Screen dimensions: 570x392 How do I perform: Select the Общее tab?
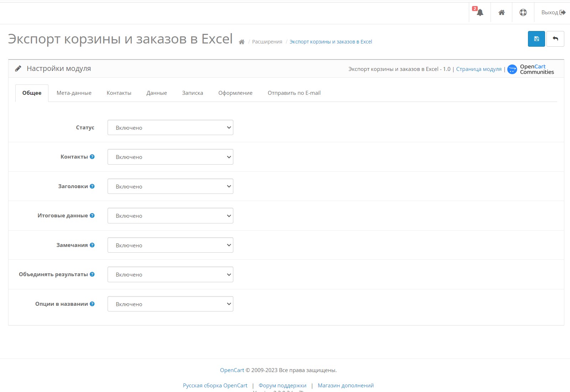[x=32, y=93]
